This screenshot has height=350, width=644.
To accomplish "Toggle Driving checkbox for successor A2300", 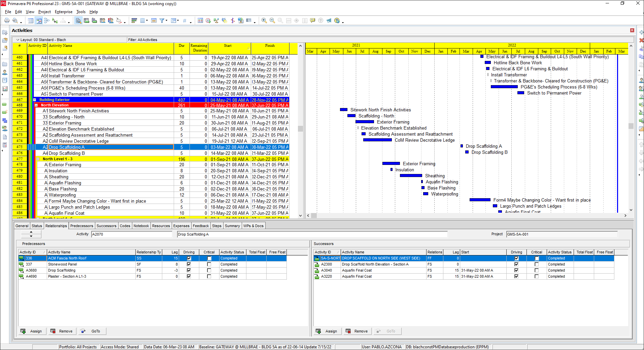I will [516, 264].
